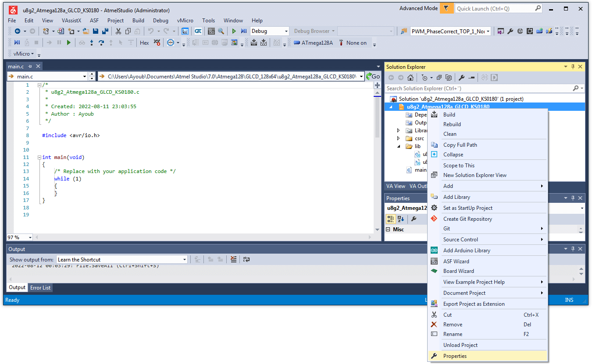Choose Set as StartUp Project
The width and height of the screenshot is (603, 364).
click(x=488, y=208)
